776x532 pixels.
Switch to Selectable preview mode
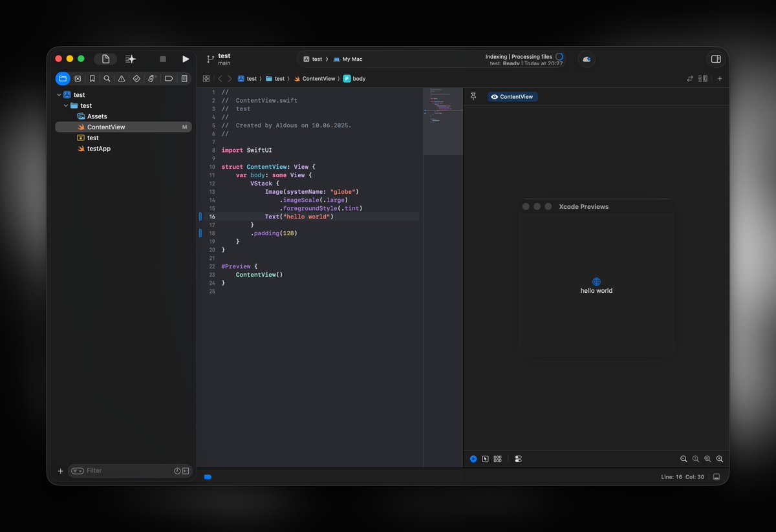[x=485, y=459]
